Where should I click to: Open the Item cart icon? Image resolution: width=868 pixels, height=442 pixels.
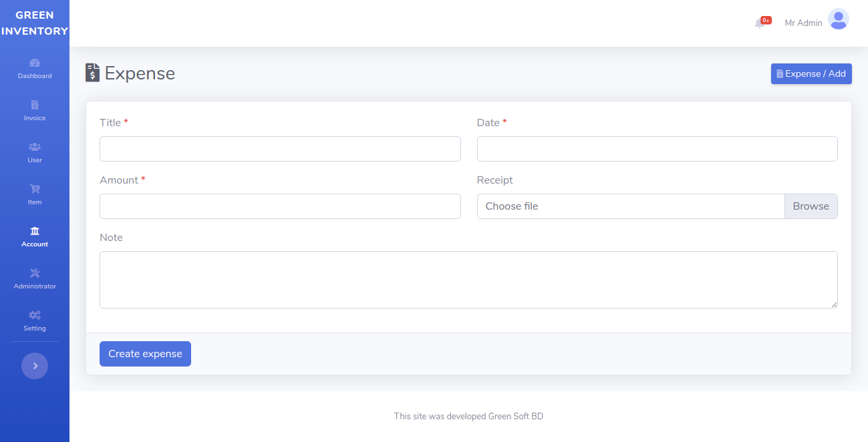tap(35, 189)
